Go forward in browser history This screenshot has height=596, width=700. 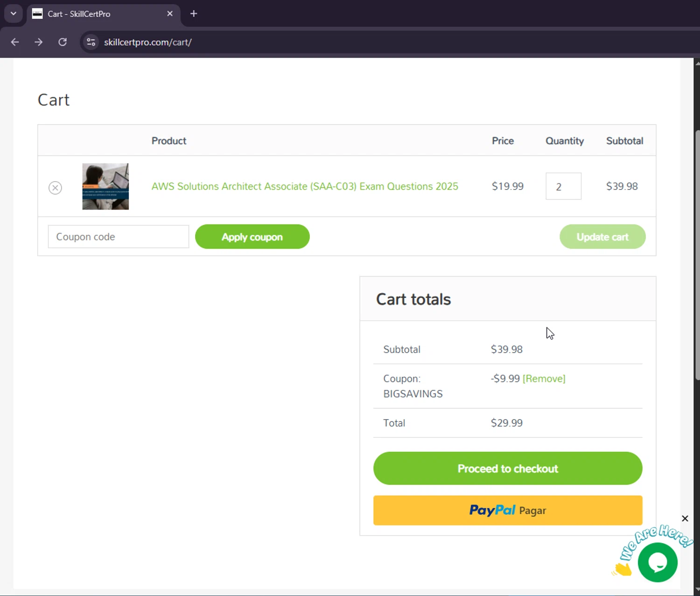(39, 42)
